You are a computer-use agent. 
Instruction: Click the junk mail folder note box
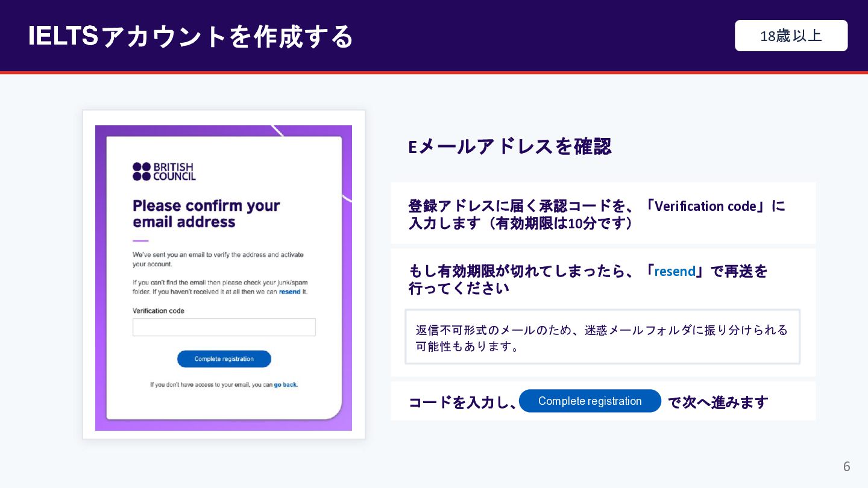pos(602,337)
